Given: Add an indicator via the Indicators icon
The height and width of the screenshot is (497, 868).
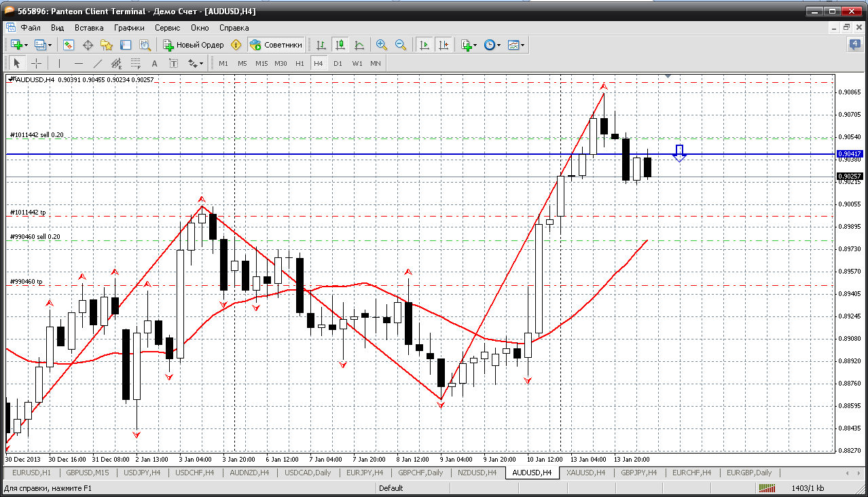Looking at the screenshot, I should (466, 45).
